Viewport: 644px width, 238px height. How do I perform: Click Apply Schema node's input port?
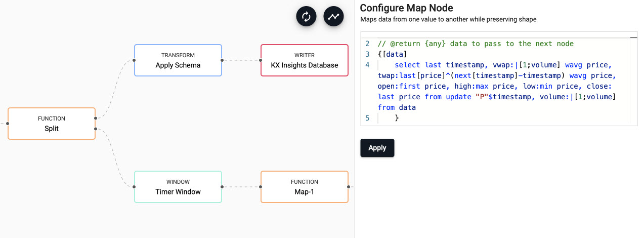point(134,60)
